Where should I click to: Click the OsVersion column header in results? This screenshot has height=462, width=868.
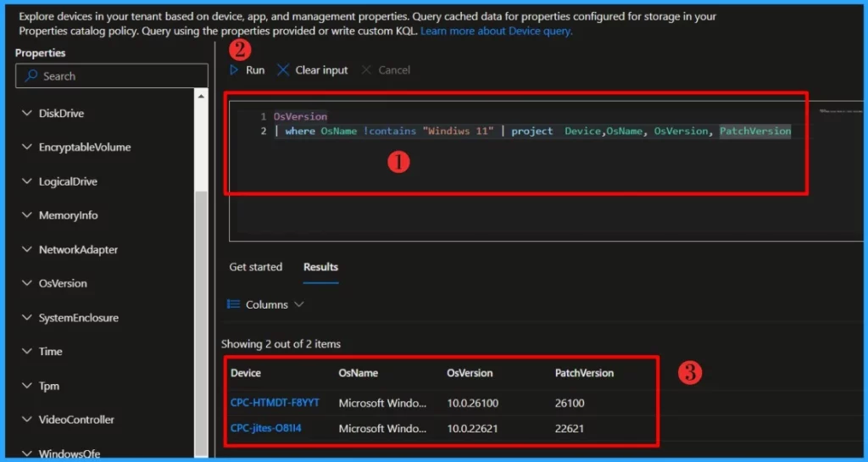coord(470,373)
